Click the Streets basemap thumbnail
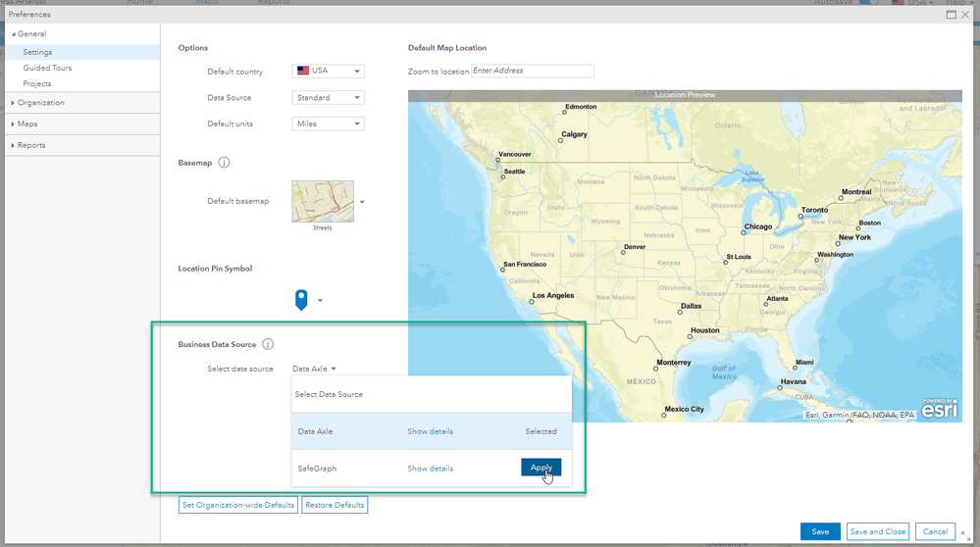The image size is (980, 547). (323, 201)
